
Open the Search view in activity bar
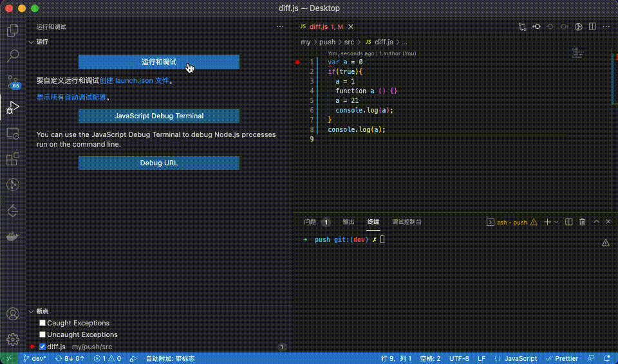tap(13, 55)
